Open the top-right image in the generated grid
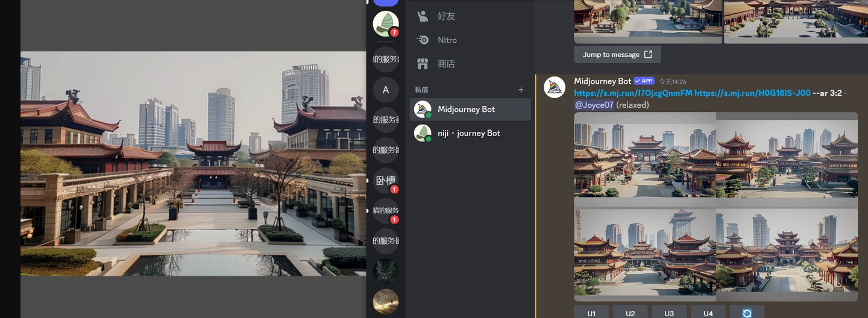868x318 pixels. coord(787,155)
